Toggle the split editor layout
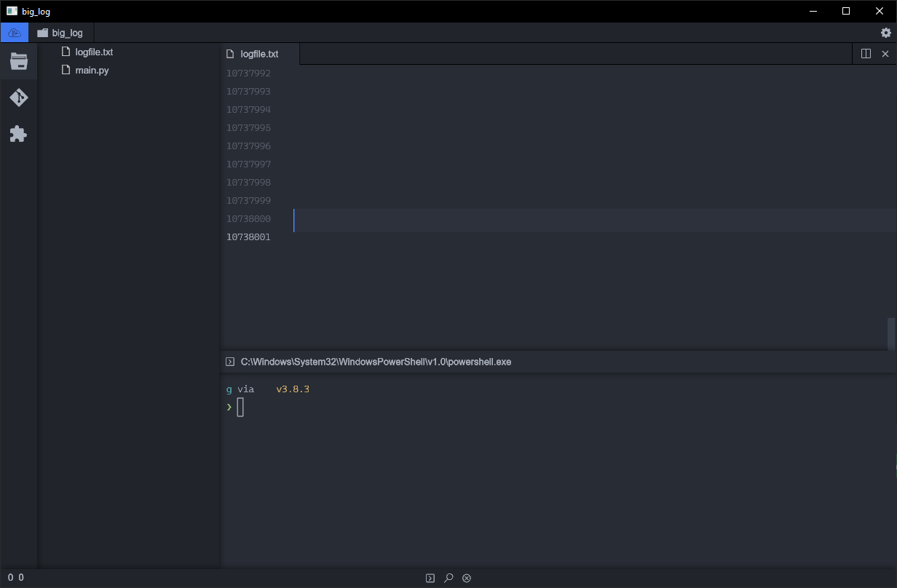This screenshot has height=588, width=897. (865, 53)
